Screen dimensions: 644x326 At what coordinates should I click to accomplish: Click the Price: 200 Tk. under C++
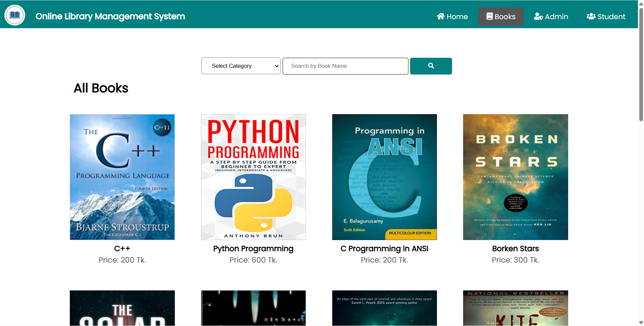click(x=122, y=260)
